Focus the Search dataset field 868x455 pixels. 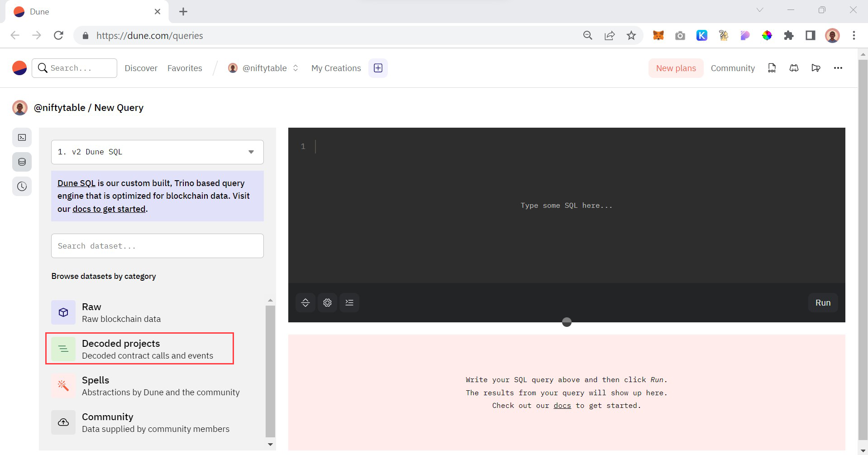(157, 246)
